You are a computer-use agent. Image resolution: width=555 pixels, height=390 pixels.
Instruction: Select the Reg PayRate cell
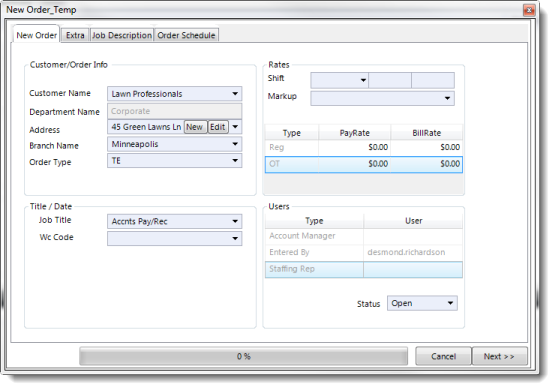pyautogui.click(x=354, y=147)
